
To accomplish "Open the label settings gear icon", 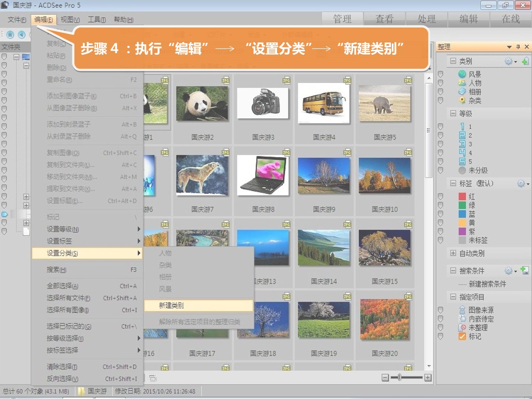I will pyautogui.click(x=521, y=184).
